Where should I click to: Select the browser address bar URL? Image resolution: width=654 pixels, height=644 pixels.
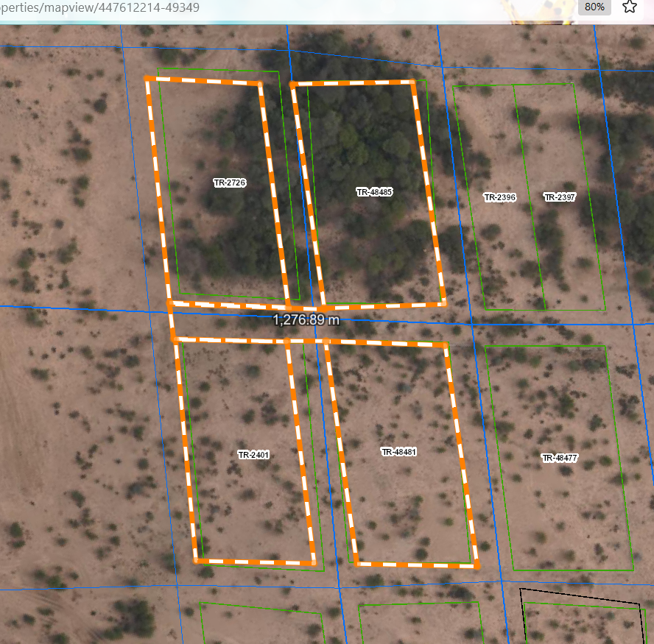point(99,7)
